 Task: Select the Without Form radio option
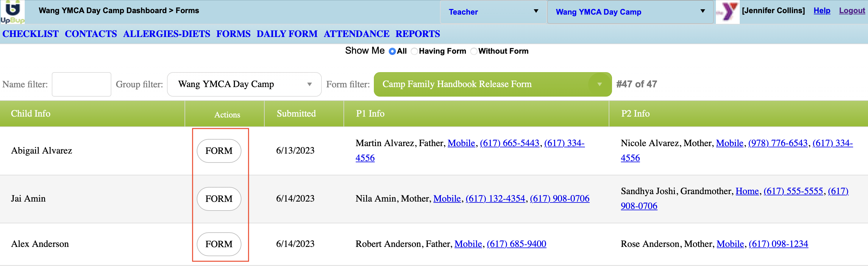[x=473, y=51]
